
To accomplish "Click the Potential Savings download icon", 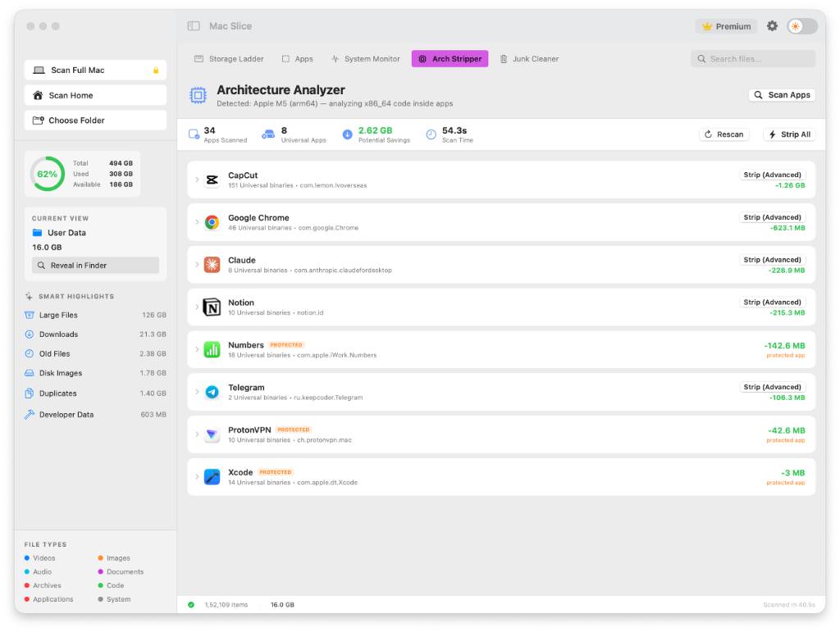I will [347, 134].
